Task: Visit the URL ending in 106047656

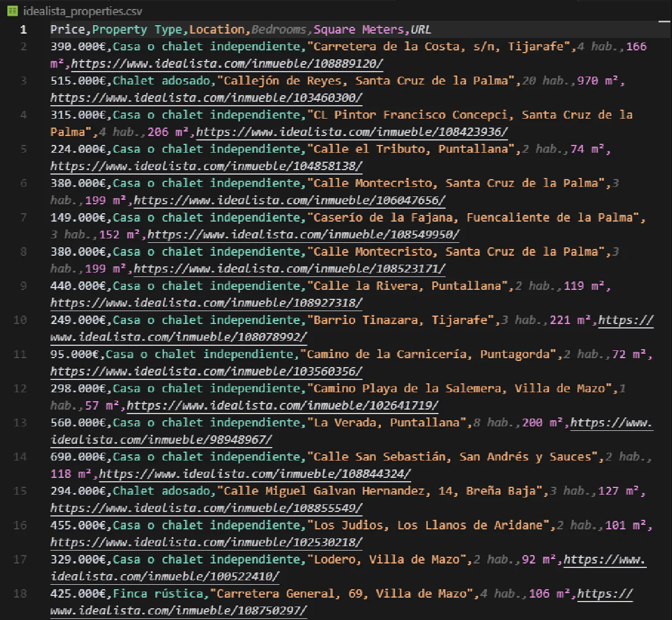Action: [290, 200]
